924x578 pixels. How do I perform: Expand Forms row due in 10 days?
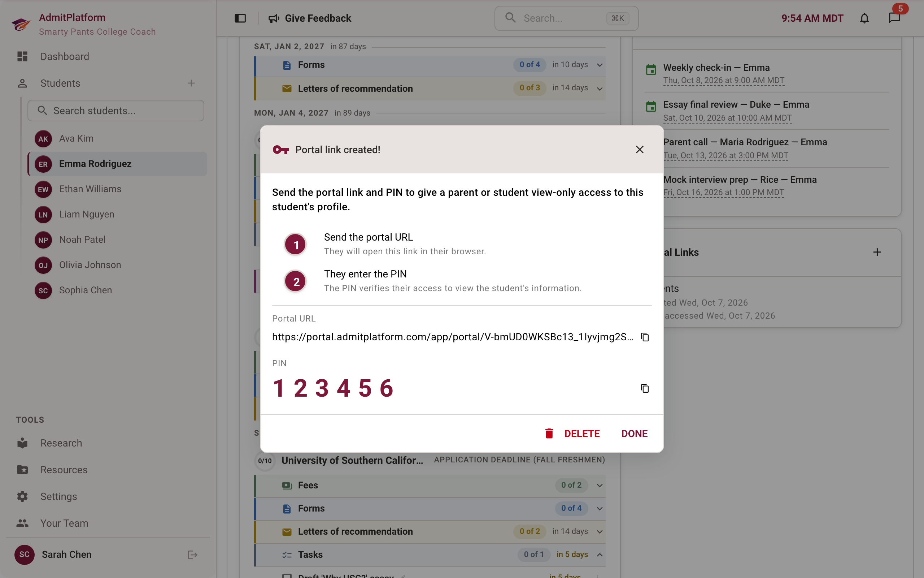click(x=430, y=65)
